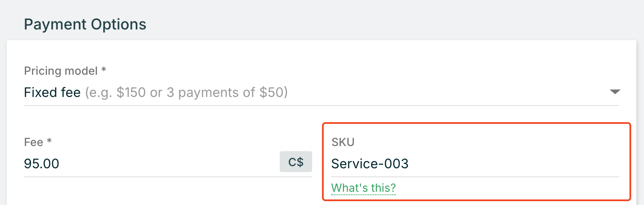644x205 pixels.
Task: Expand pricing model options via the triangle
Action: (614, 92)
